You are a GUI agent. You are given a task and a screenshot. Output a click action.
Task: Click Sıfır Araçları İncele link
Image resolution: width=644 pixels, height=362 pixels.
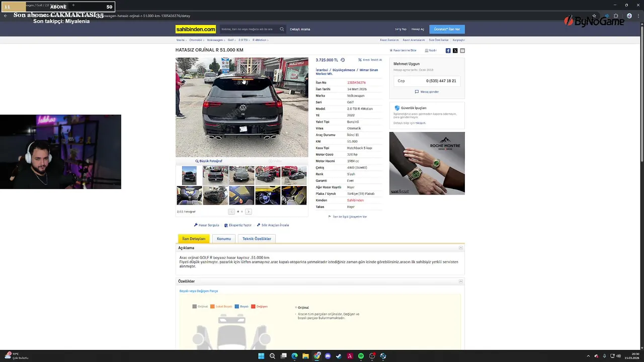point(273,225)
